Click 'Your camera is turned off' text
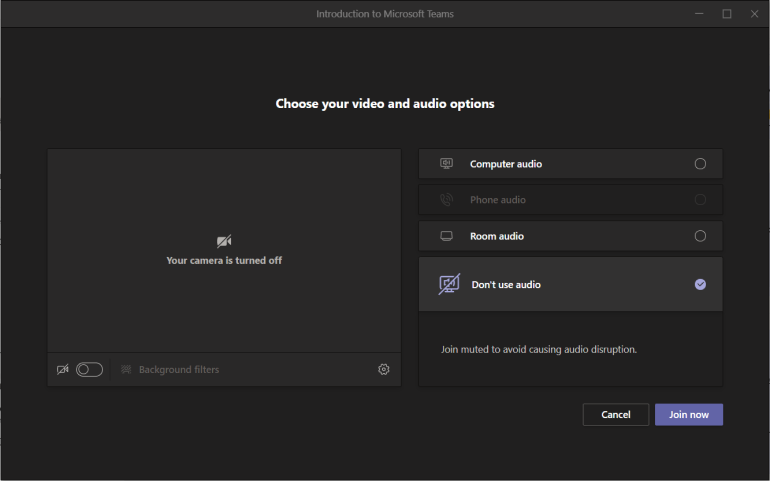770x481 pixels. click(x=224, y=260)
